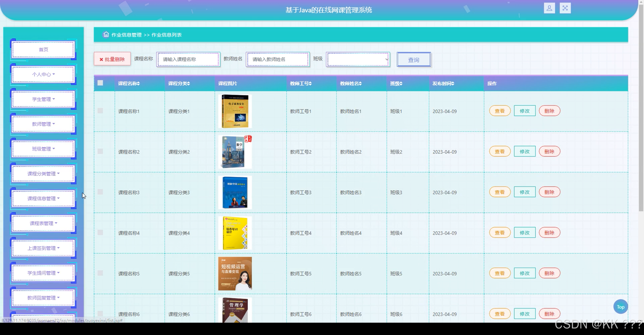
Task: Click 查询 search button
Action: pos(413,60)
